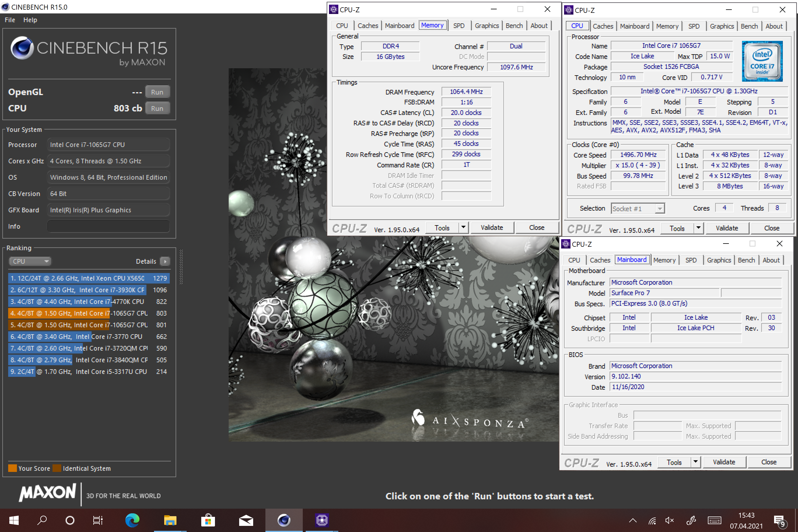
Task: Click Your Score orange legend swatch
Action: [x=12, y=468]
